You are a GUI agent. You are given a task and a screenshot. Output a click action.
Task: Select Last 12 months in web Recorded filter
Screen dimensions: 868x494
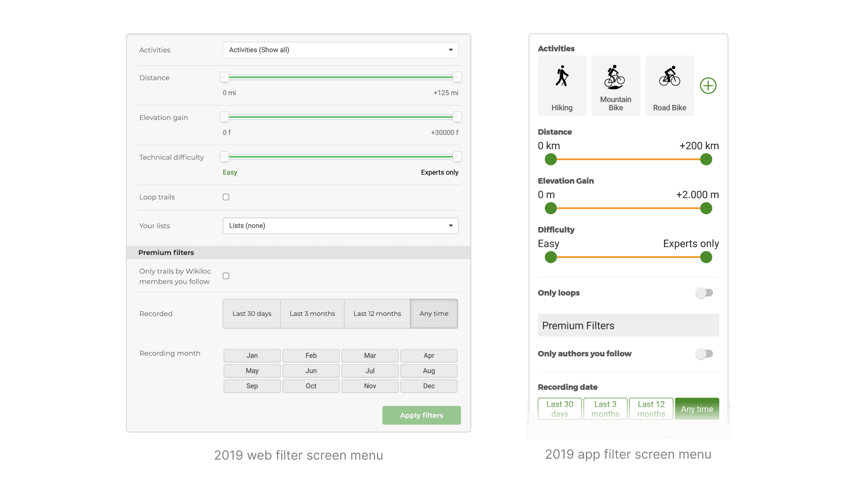pyautogui.click(x=377, y=314)
